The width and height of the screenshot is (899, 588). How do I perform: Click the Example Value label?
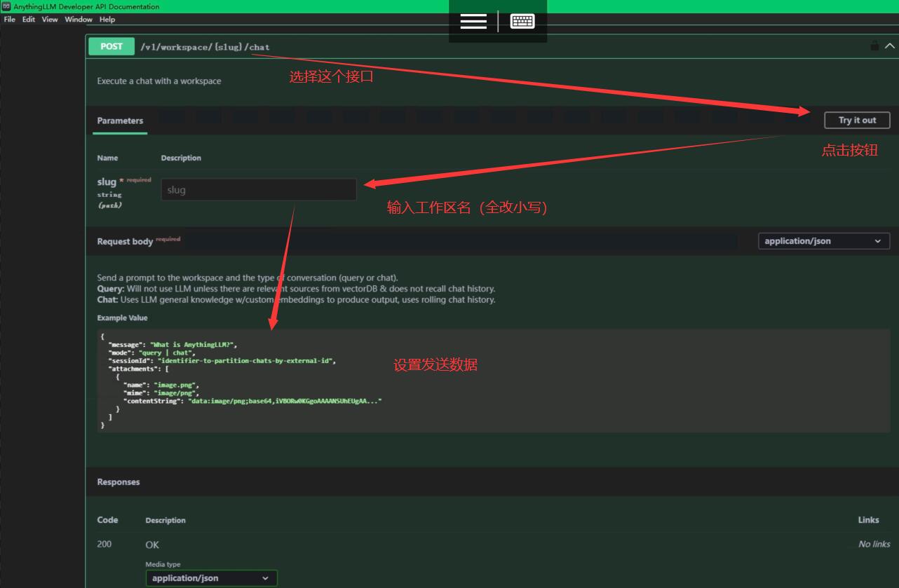click(x=123, y=317)
